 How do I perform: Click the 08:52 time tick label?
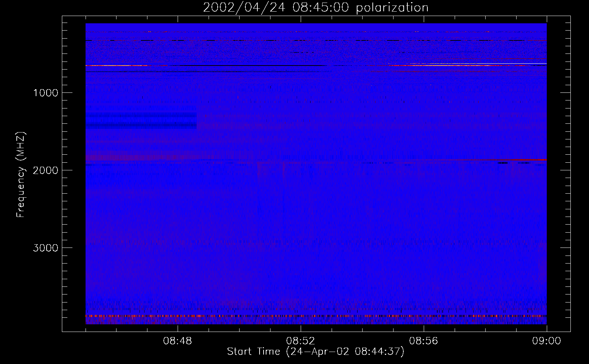tap(300, 341)
